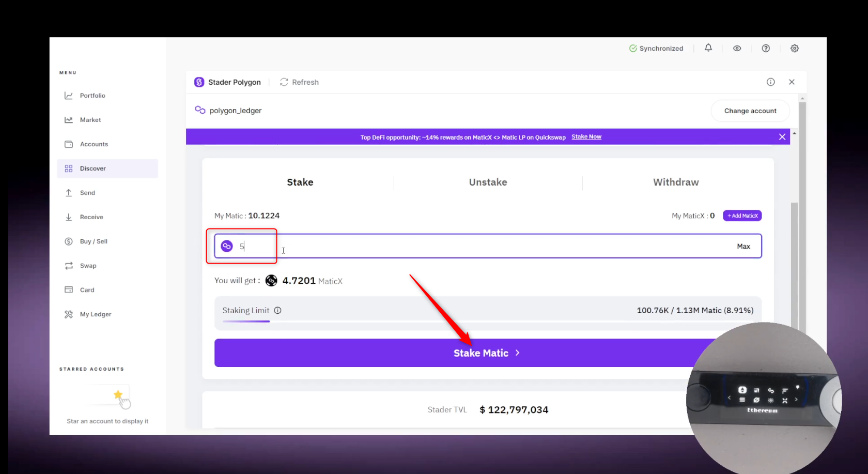The height and width of the screenshot is (474, 868).
Task: Switch to the Stake tab
Action: [300, 182]
